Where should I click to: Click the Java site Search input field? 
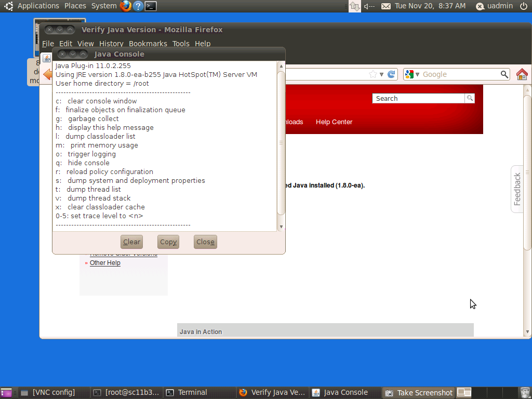tap(418, 98)
